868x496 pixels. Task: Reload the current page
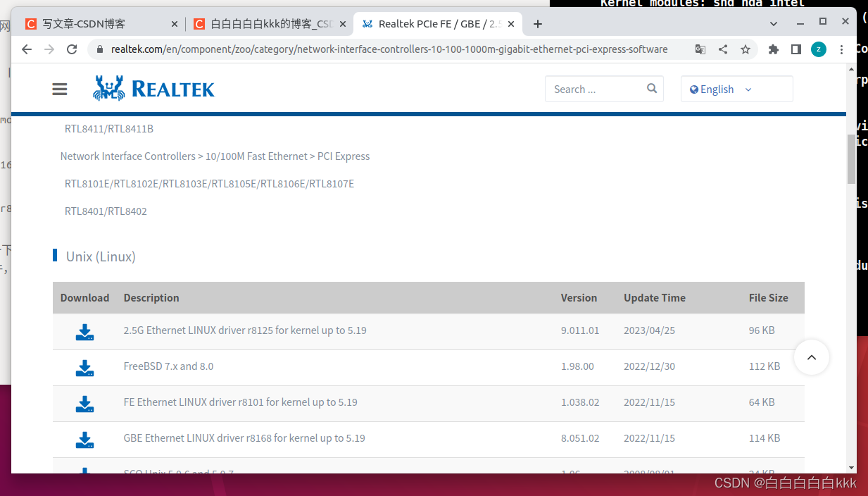pos(72,49)
